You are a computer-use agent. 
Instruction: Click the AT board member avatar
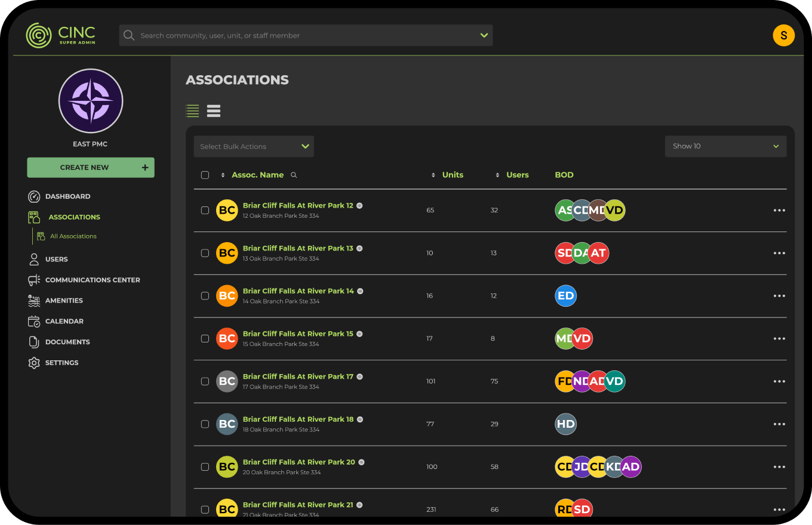pos(598,253)
